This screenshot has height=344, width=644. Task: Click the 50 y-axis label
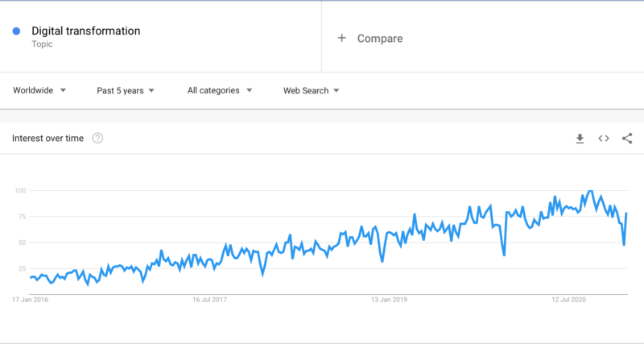tap(23, 242)
